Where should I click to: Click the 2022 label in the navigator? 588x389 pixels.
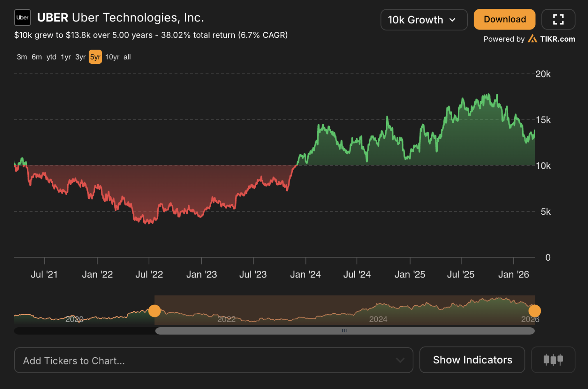pos(226,319)
